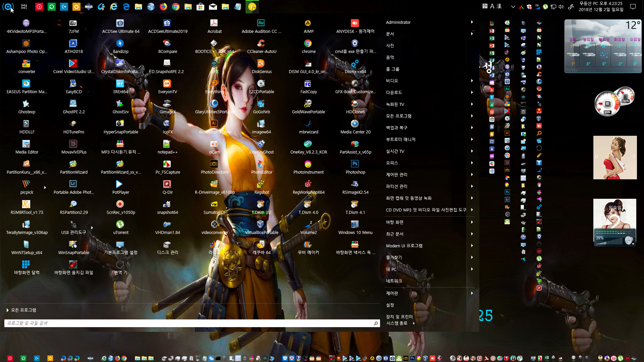Launch ACDSee Ultimate 64
The image size is (644, 362).
pos(121,26)
